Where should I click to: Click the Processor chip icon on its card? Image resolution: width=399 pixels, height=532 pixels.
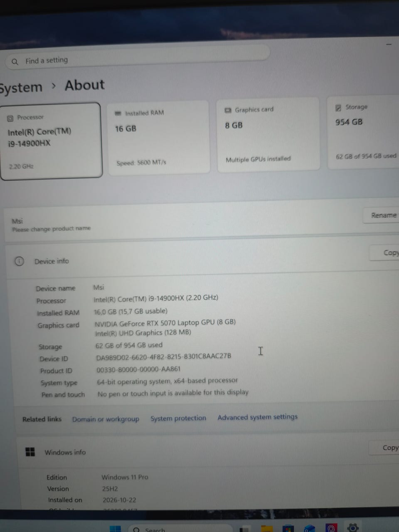click(x=10, y=118)
